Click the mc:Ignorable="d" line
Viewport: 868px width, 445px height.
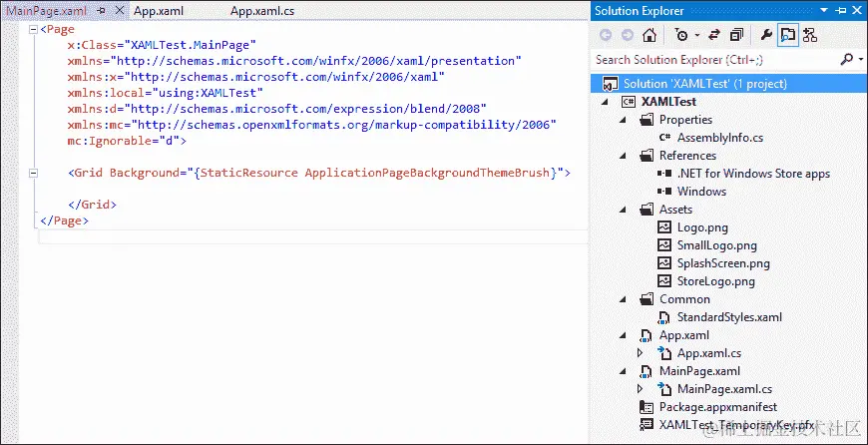(x=128, y=141)
